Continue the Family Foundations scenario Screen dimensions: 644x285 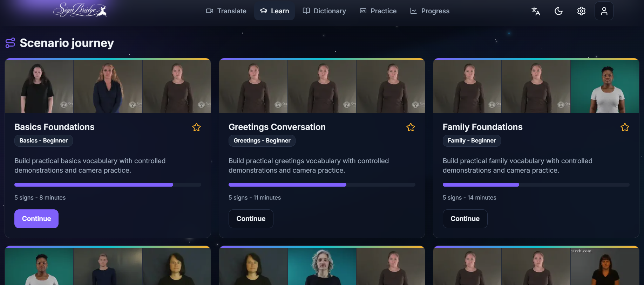pos(465,219)
